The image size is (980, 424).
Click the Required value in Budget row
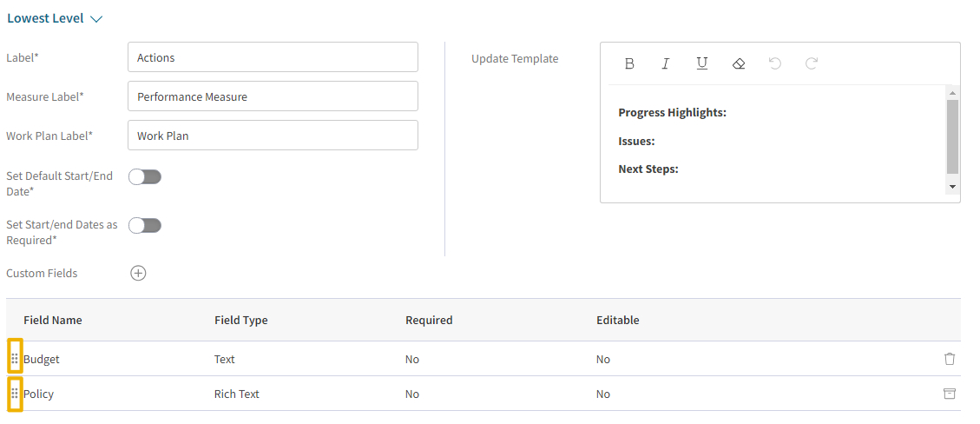tap(412, 360)
